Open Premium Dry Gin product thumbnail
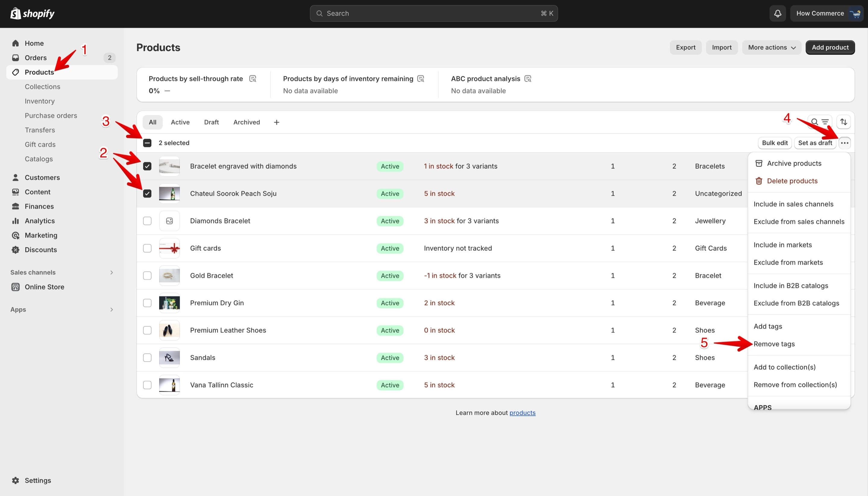 click(169, 303)
